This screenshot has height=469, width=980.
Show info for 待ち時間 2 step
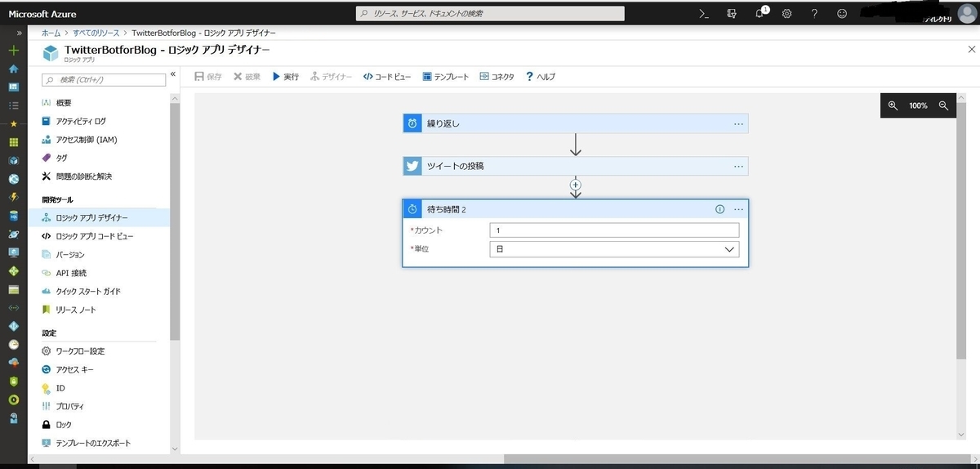719,209
